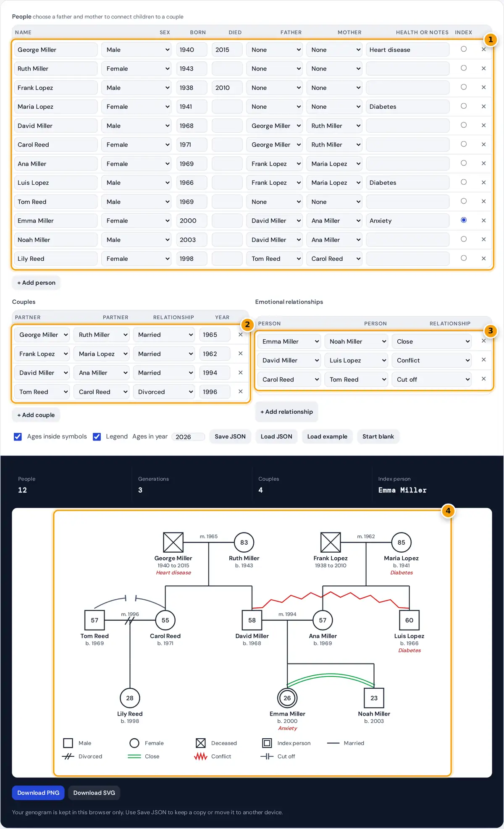Remove Frank Lopez person row
Viewport: 504px width, 829px height.
point(483,87)
